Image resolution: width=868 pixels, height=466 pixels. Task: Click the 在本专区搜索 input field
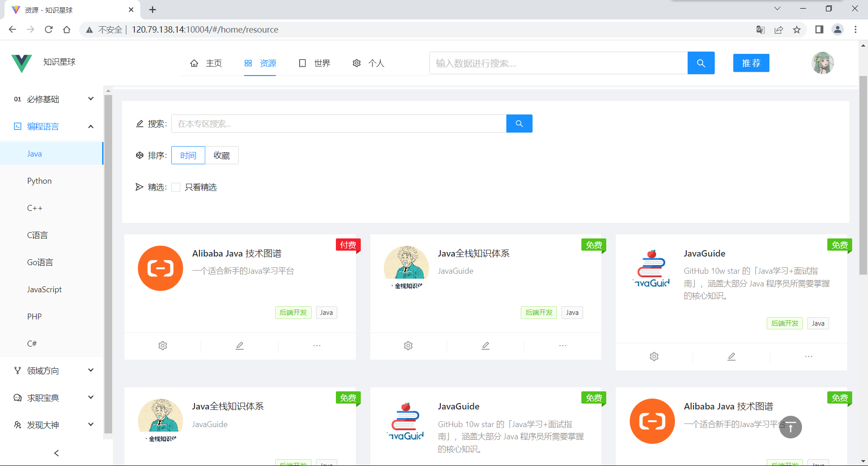pos(339,124)
